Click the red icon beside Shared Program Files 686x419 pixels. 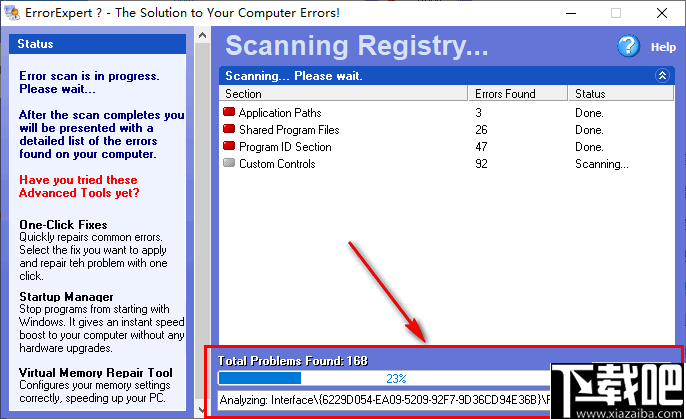click(229, 129)
